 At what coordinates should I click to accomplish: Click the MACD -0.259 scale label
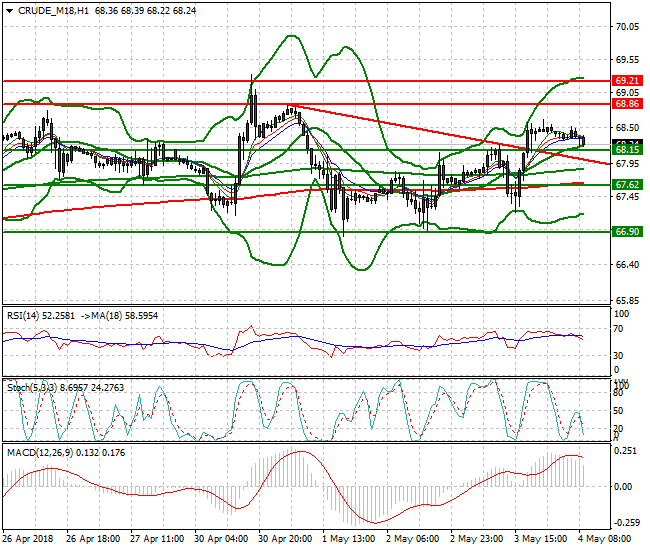(625, 523)
